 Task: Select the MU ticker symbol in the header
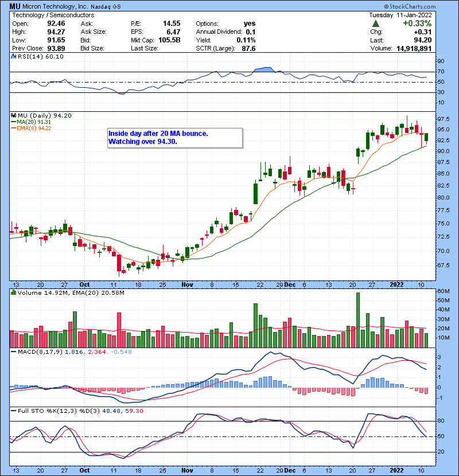15,6
